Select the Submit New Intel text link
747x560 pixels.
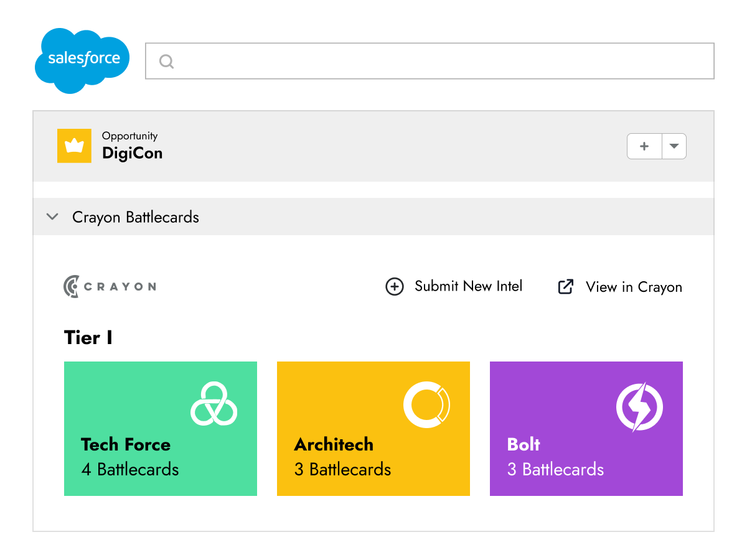point(468,286)
